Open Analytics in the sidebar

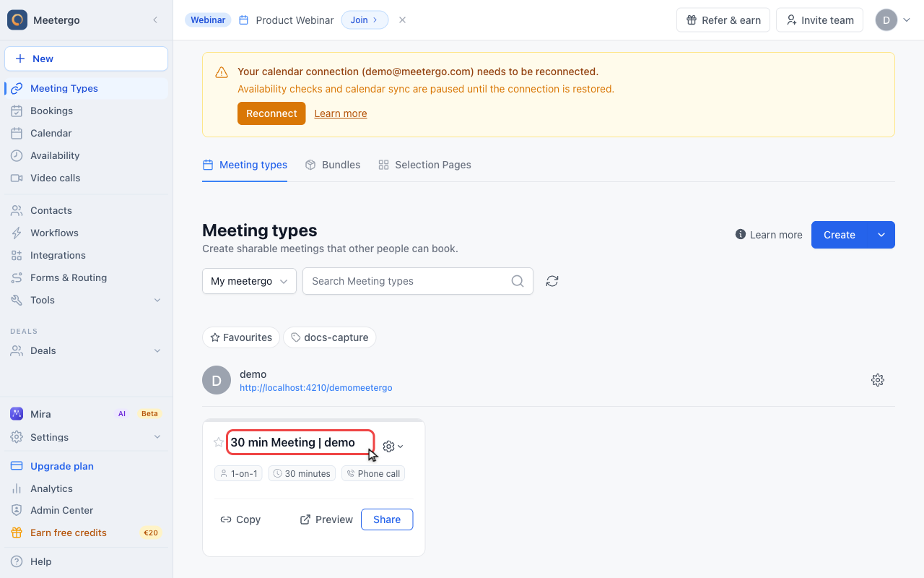point(87,488)
